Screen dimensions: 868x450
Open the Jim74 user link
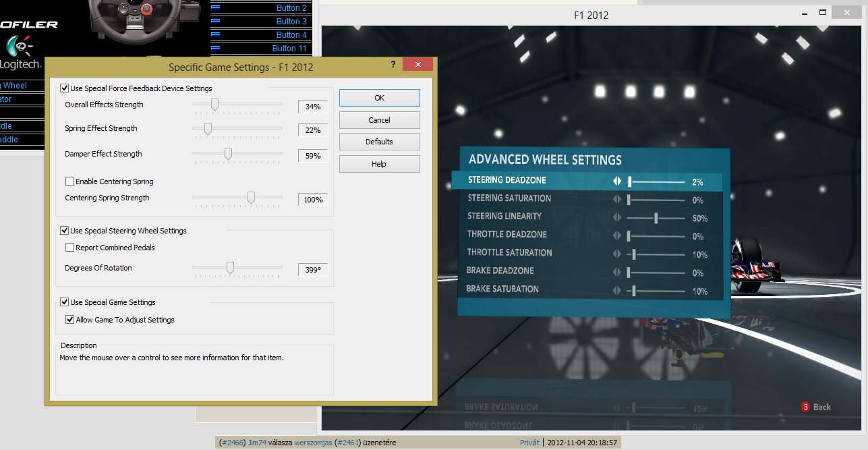pos(256,443)
